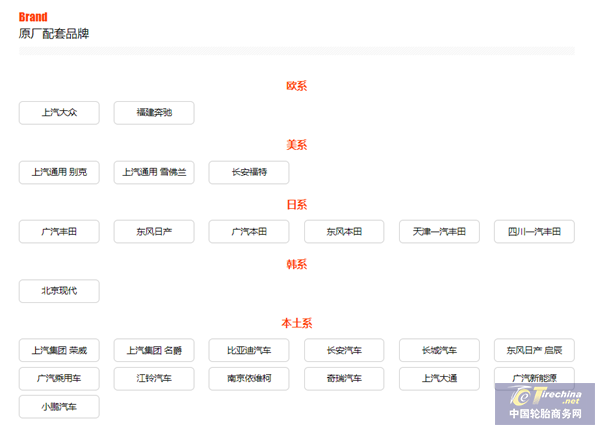Select the 广汽本田 button
600x430 pixels.
click(x=249, y=231)
